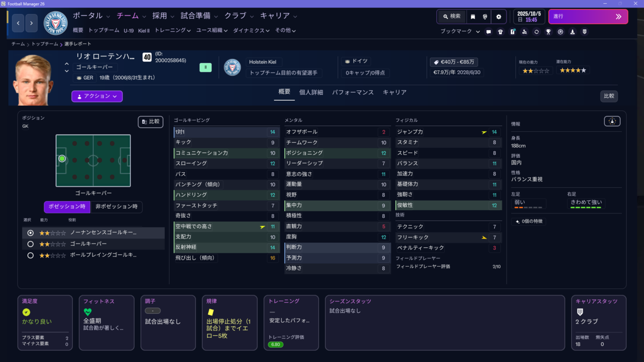Expand the 試合準備 menu
Viewport: 644px width, 362px height.
click(200, 16)
